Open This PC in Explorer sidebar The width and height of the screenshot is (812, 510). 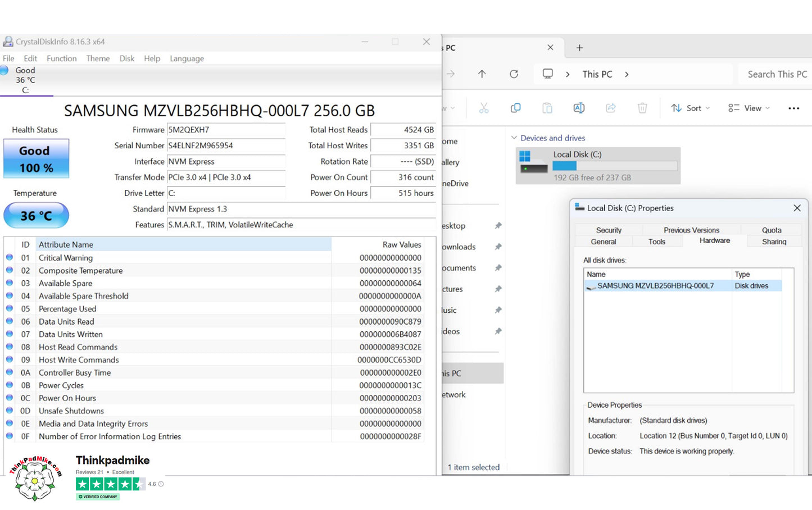pyautogui.click(x=473, y=373)
